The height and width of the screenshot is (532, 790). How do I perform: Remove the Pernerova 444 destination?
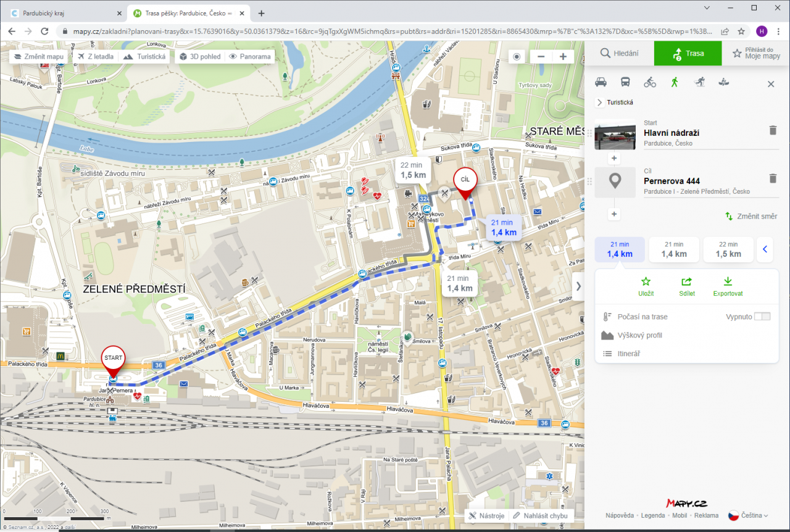(x=772, y=178)
